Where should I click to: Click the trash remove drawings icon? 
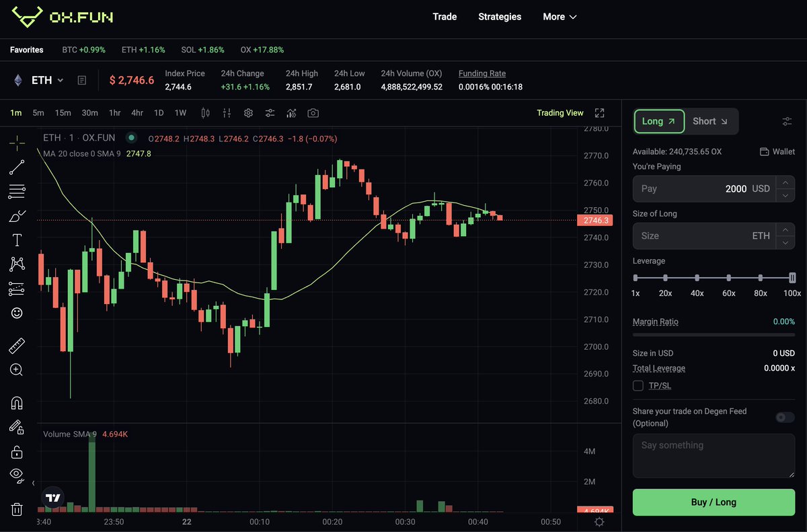17,509
